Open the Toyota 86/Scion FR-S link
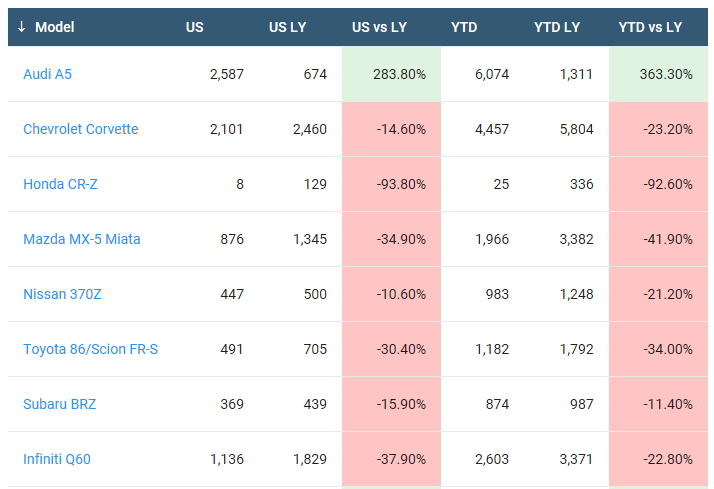 [x=91, y=349]
